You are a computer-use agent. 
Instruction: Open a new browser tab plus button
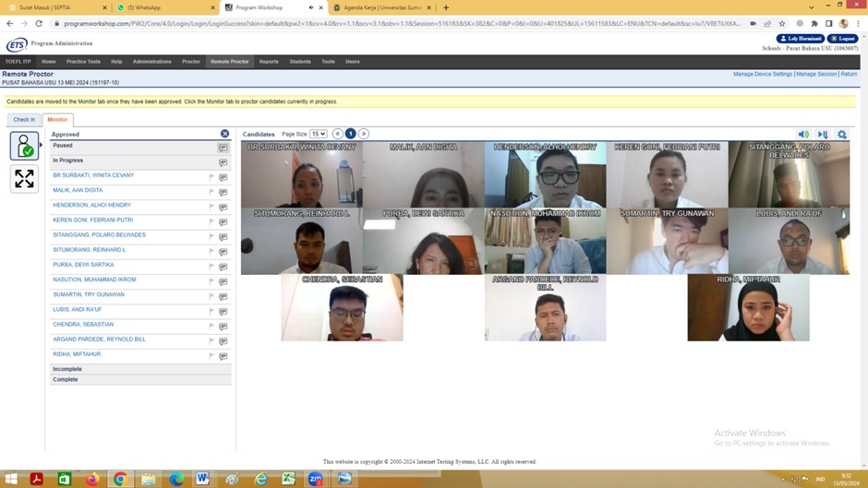446,7
